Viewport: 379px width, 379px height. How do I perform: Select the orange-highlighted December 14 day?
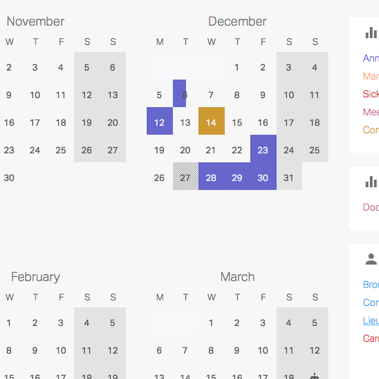tap(211, 121)
